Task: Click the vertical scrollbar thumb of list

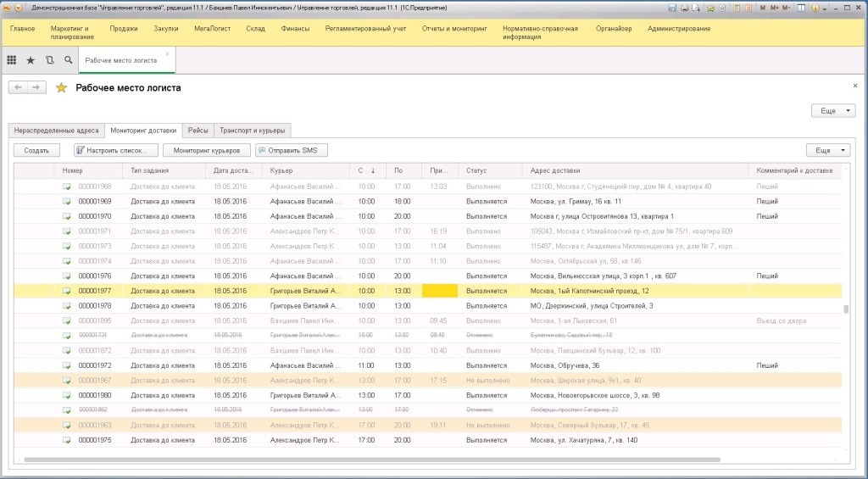Action: click(x=846, y=309)
